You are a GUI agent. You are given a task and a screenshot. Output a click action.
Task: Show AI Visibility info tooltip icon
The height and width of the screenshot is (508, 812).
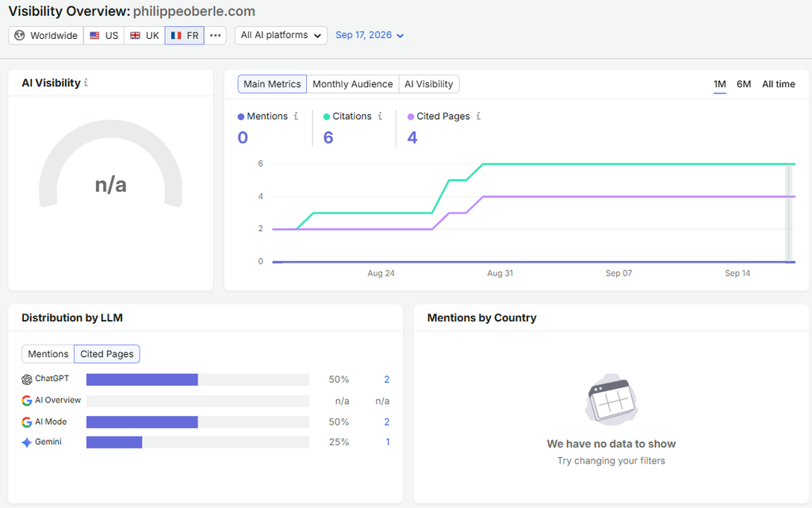(x=86, y=83)
